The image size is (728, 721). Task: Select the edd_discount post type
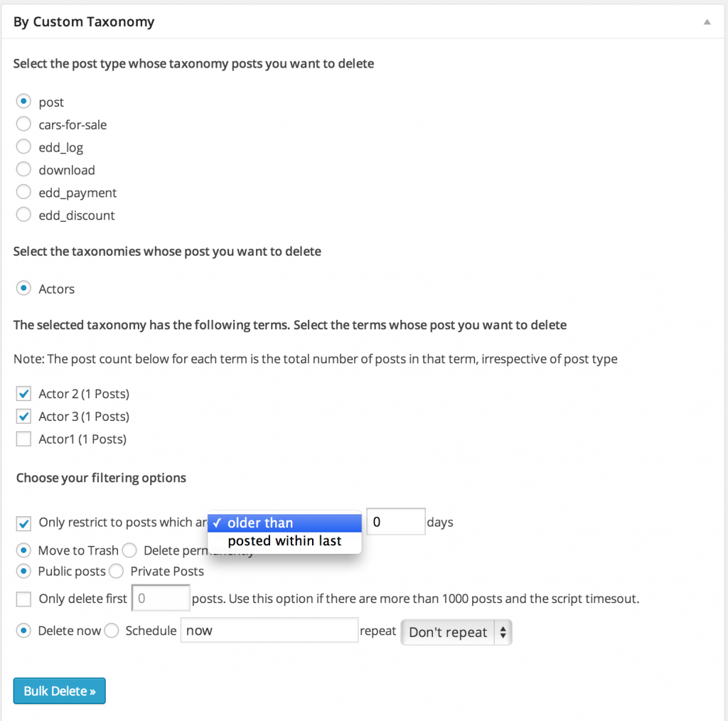[23, 215]
